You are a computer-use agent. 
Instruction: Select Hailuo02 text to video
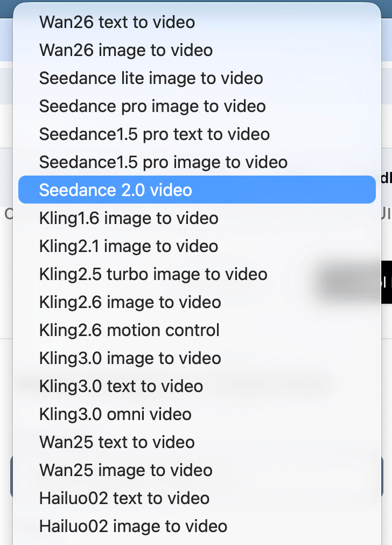coord(124,498)
